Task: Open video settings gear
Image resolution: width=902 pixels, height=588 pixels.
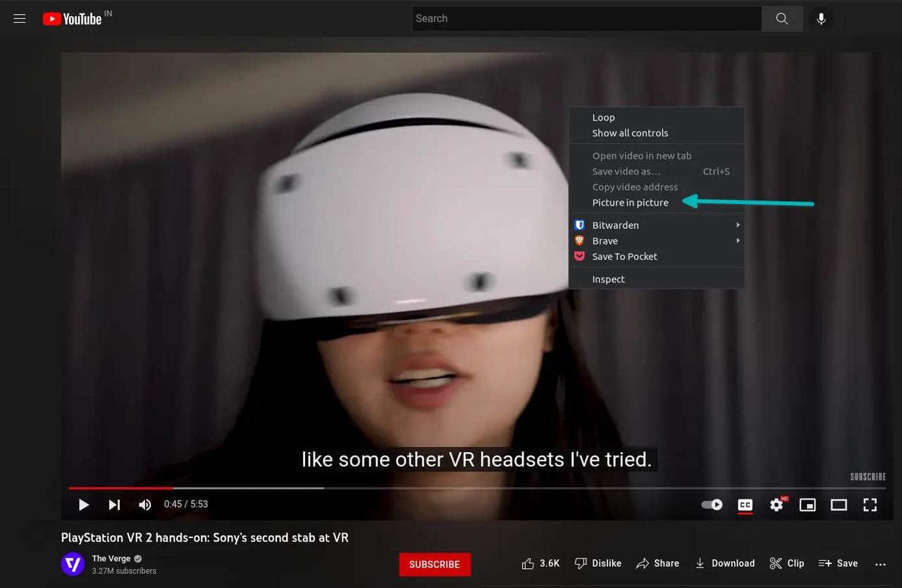Action: click(x=777, y=505)
